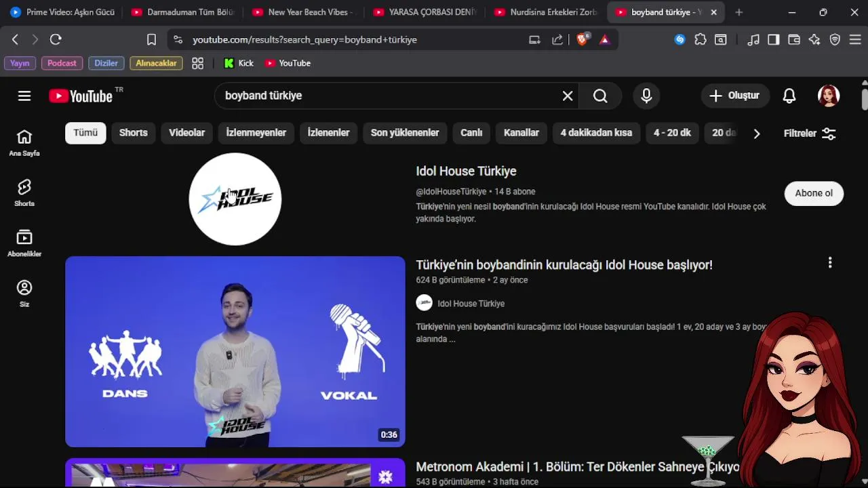
Task: Open Idol House Türkiye uploader link under video
Action: point(471,304)
